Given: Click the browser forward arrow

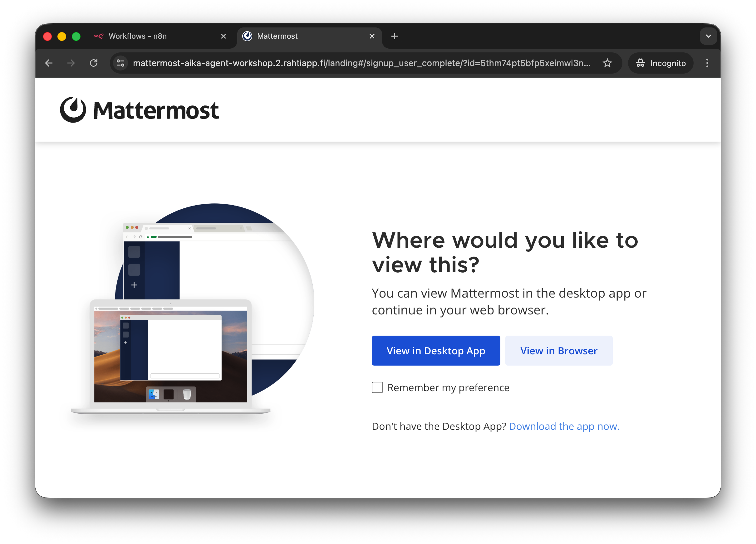Looking at the screenshot, I should (x=71, y=63).
